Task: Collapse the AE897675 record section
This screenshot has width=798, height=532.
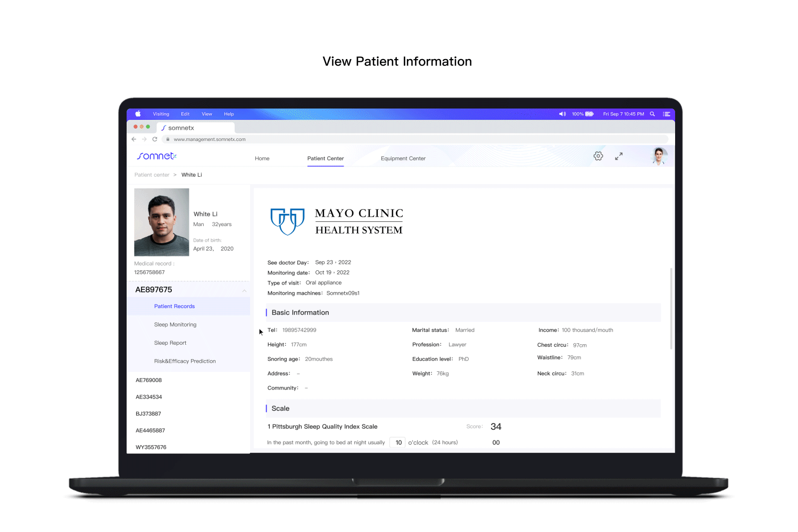Action: tap(244, 290)
